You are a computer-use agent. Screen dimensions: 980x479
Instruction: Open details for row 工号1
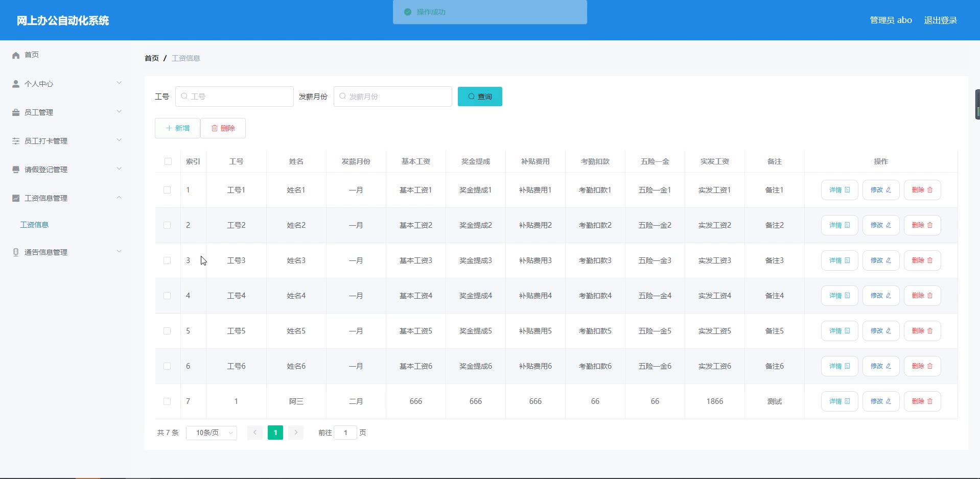pyautogui.click(x=839, y=190)
